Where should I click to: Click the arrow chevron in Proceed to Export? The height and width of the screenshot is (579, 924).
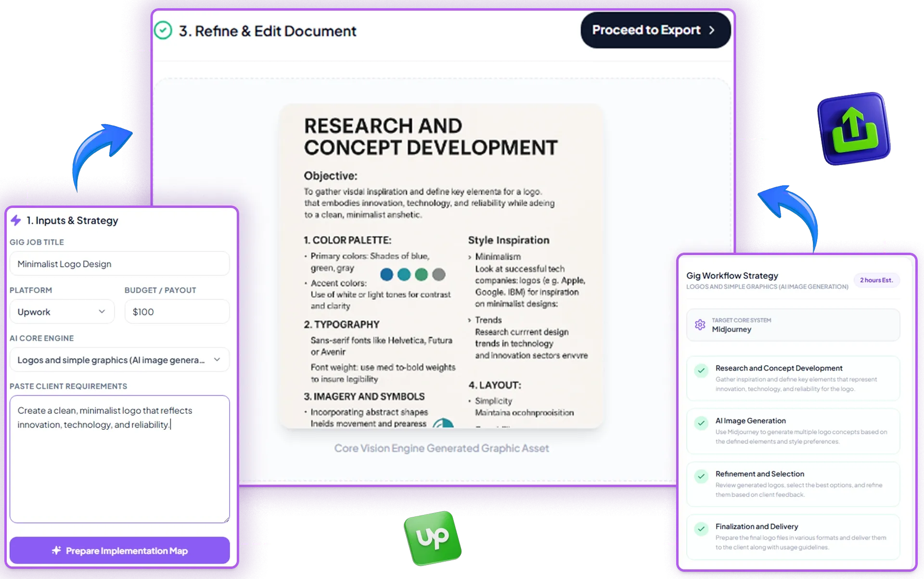(x=711, y=30)
